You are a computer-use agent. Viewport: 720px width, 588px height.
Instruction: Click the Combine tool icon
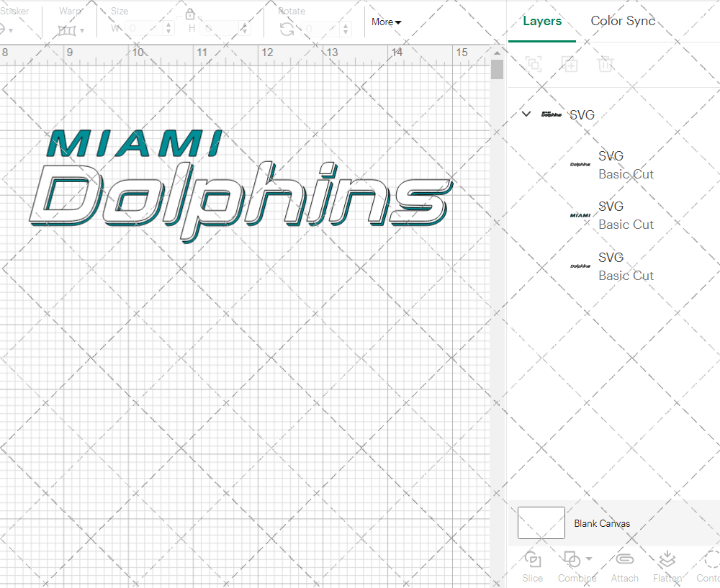click(571, 560)
